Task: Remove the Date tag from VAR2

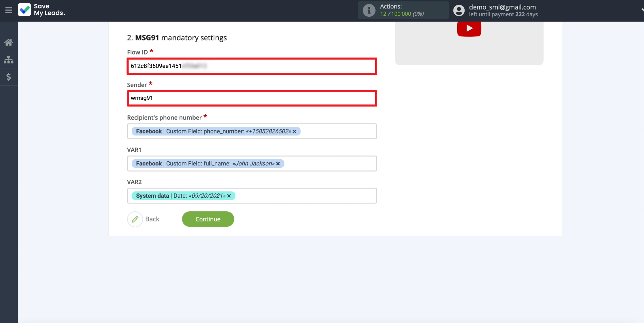Action: (x=229, y=196)
